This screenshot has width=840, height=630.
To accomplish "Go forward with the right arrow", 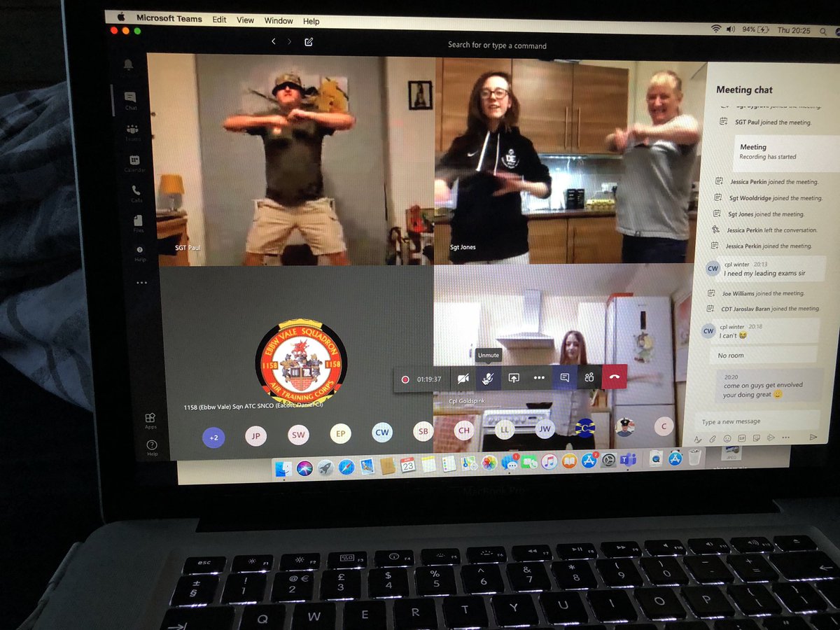I will tap(290, 42).
